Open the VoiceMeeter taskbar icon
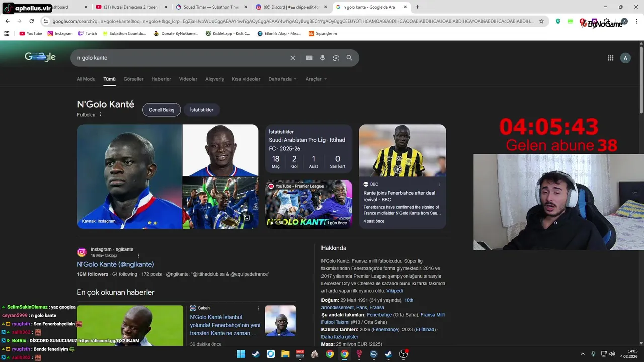Image resolution: width=644 pixels, height=362 pixels. pyautogui.click(x=300, y=354)
